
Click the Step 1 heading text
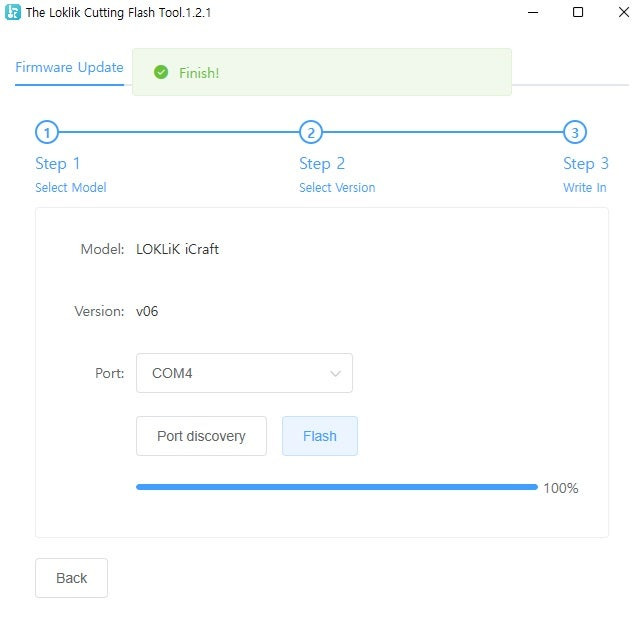57,164
